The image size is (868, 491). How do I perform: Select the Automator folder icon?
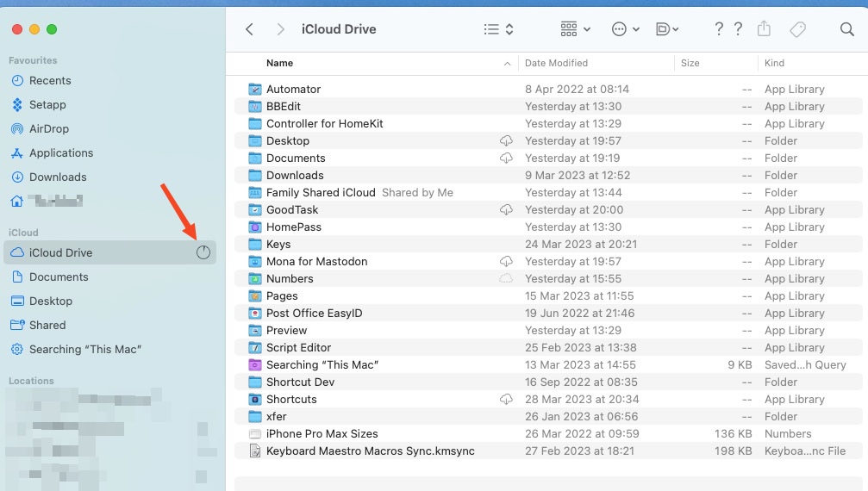pyautogui.click(x=254, y=89)
